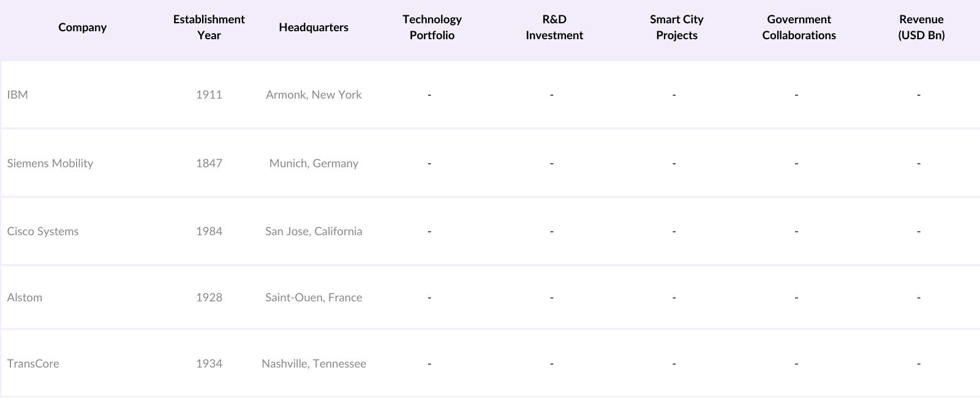
Task: Click Cisco Systems' year 1984 cell
Action: [x=209, y=232]
